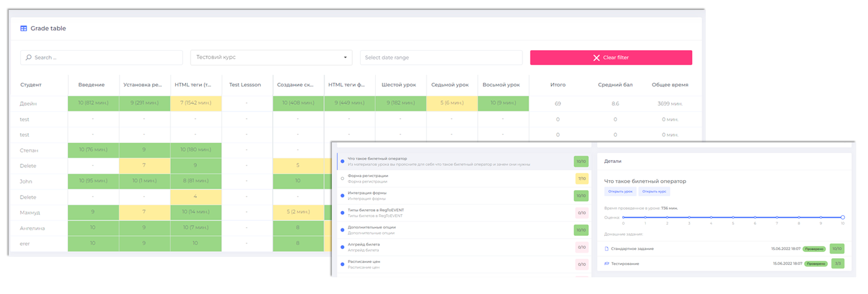Click the 7/10 badge for Форма регистрации
The width and height of the screenshot is (868, 294).
click(x=581, y=178)
